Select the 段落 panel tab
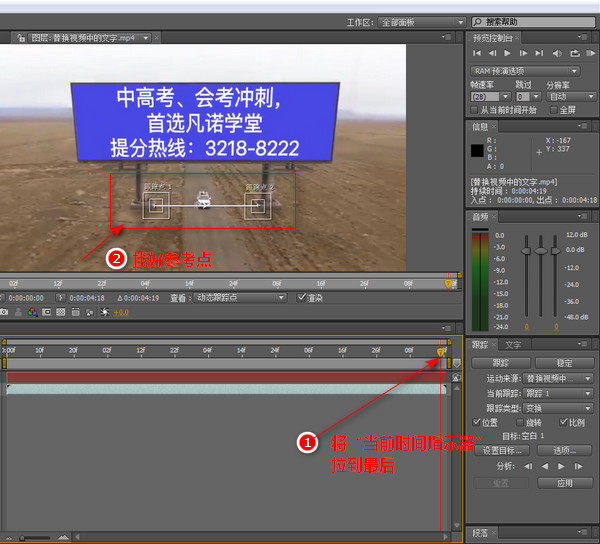 (x=480, y=533)
